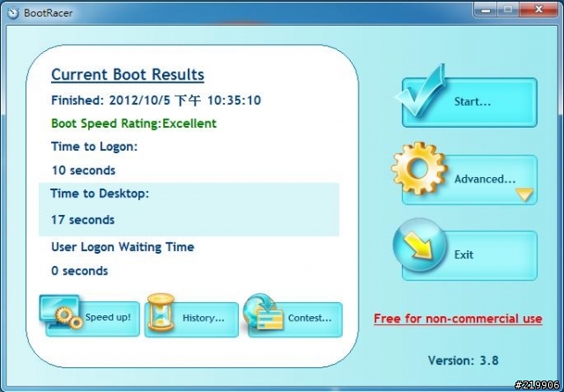Select the Time to Desktop label

pyautogui.click(x=100, y=194)
